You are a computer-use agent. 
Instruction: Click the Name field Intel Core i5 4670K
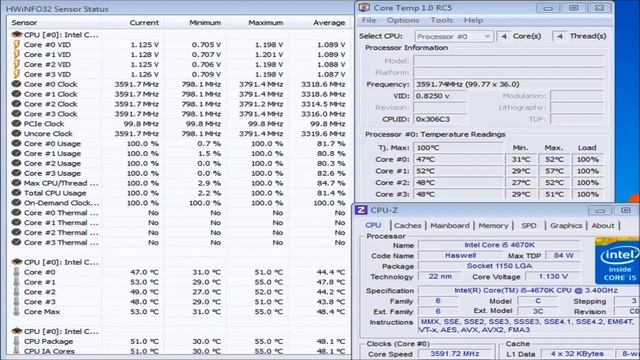tap(499, 245)
